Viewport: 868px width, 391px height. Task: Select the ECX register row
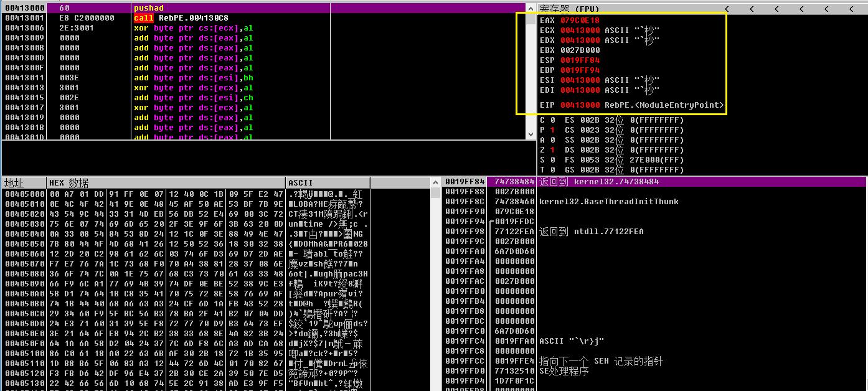click(599, 31)
